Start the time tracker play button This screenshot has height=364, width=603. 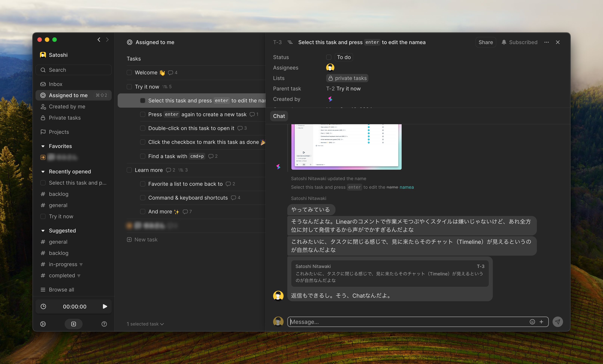click(105, 306)
